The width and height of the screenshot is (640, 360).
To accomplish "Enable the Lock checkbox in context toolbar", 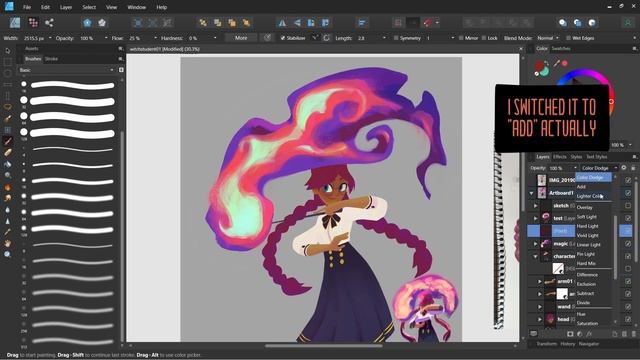I will (x=484, y=38).
